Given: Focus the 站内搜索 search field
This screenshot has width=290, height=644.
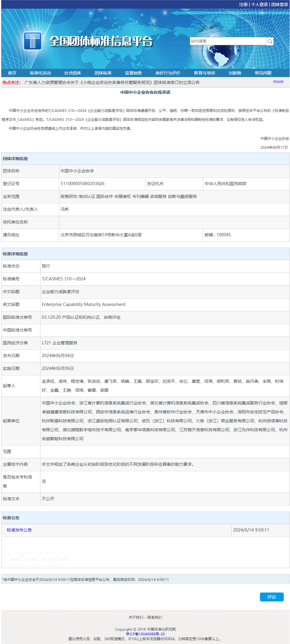Looking at the screenshot, I should tap(228, 41).
